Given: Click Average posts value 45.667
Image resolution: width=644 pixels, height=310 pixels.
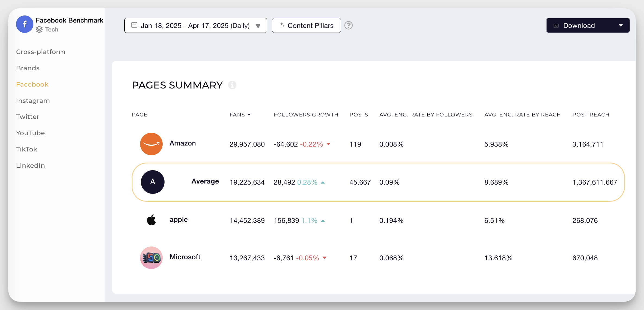Looking at the screenshot, I should [x=360, y=182].
